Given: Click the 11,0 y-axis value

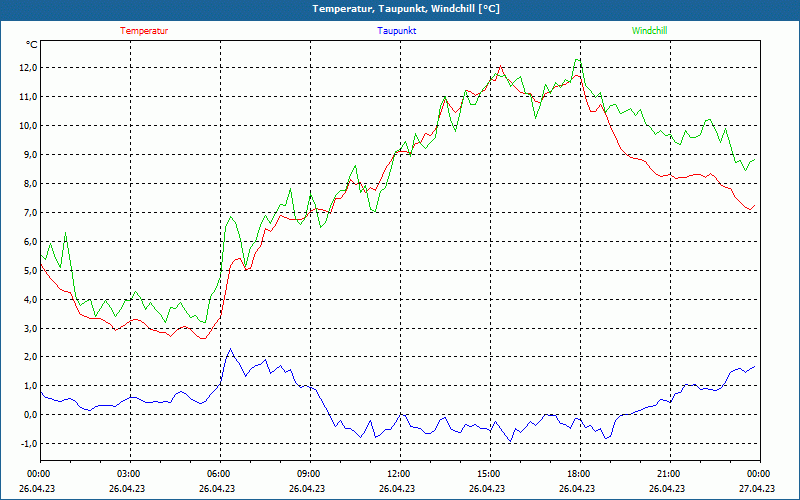Looking at the screenshot, I should click(x=29, y=97).
